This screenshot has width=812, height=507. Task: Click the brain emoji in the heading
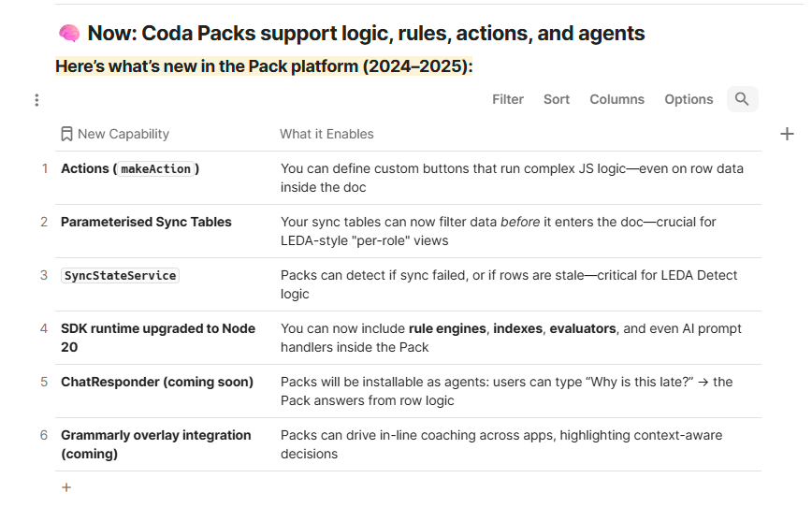tap(69, 34)
